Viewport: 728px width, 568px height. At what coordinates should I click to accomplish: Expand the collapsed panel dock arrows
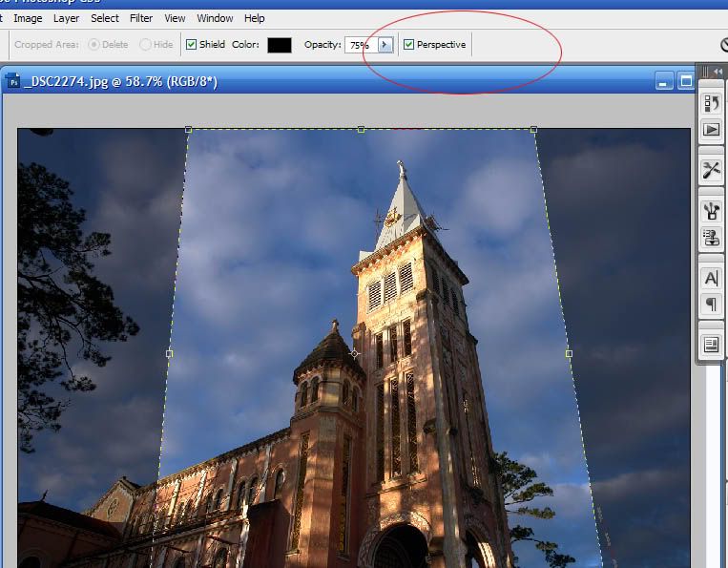pyautogui.click(x=718, y=71)
